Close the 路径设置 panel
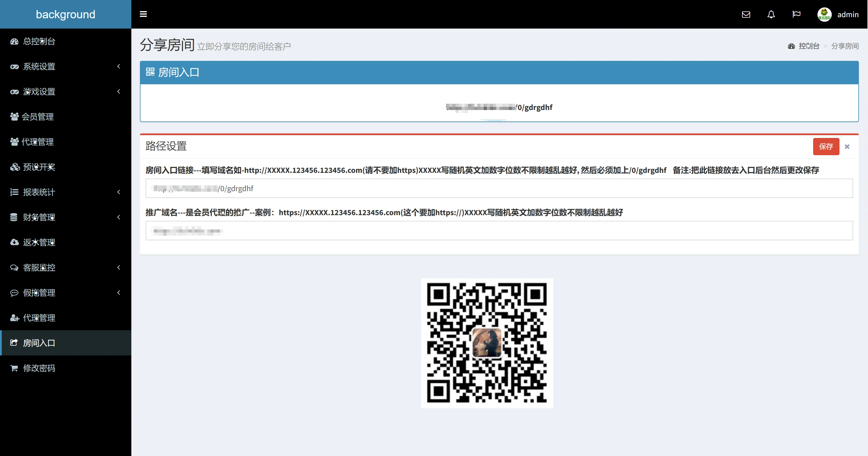 tap(847, 147)
